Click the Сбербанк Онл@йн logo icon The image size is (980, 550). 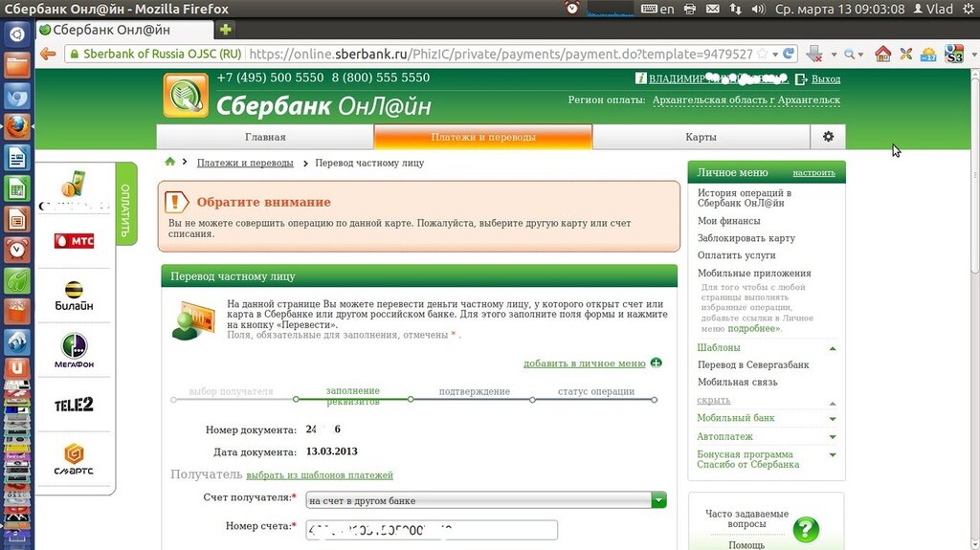tap(186, 96)
